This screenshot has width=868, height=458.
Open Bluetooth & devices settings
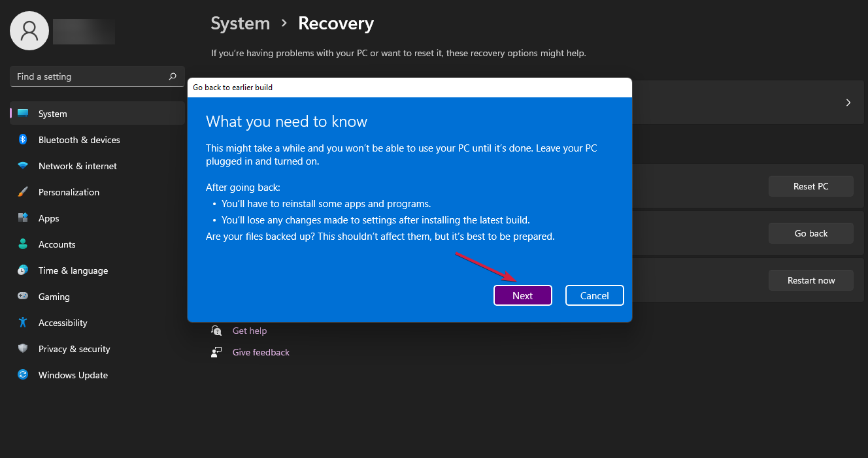pos(24,139)
